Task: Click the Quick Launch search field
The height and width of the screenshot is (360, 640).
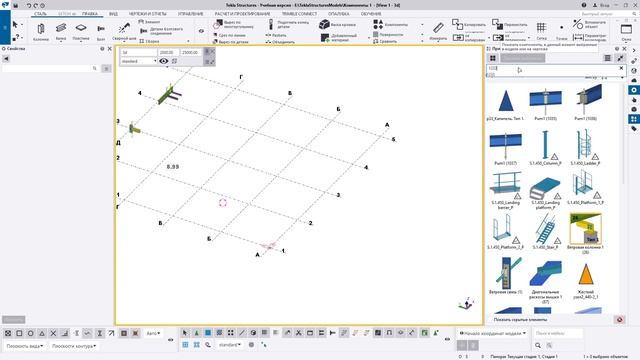Action: [x=609, y=14]
